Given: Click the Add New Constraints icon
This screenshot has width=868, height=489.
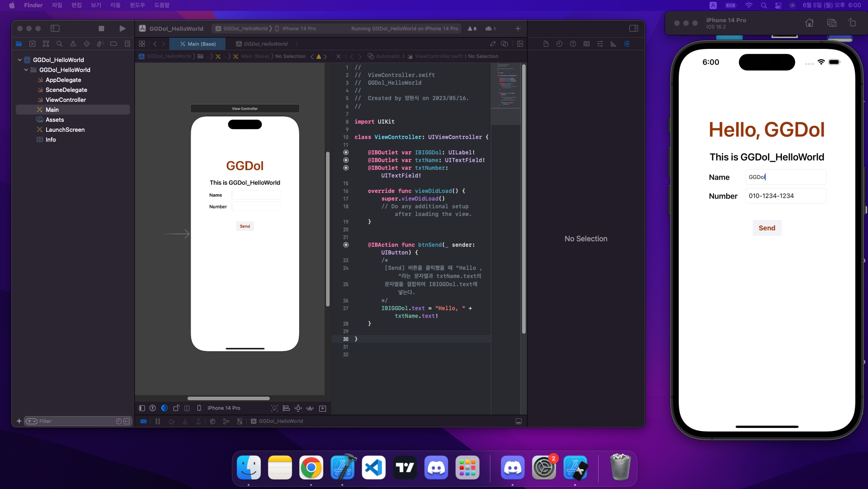Looking at the screenshot, I should (298, 408).
